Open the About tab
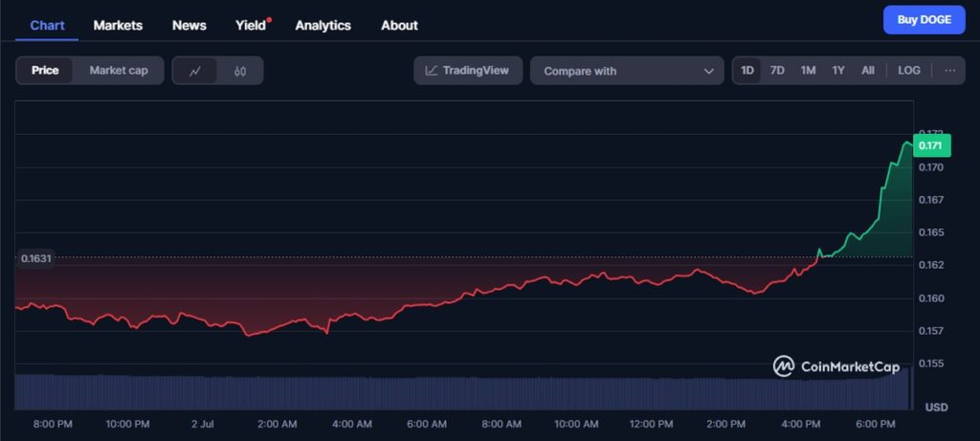The height and width of the screenshot is (441, 980). click(x=399, y=26)
